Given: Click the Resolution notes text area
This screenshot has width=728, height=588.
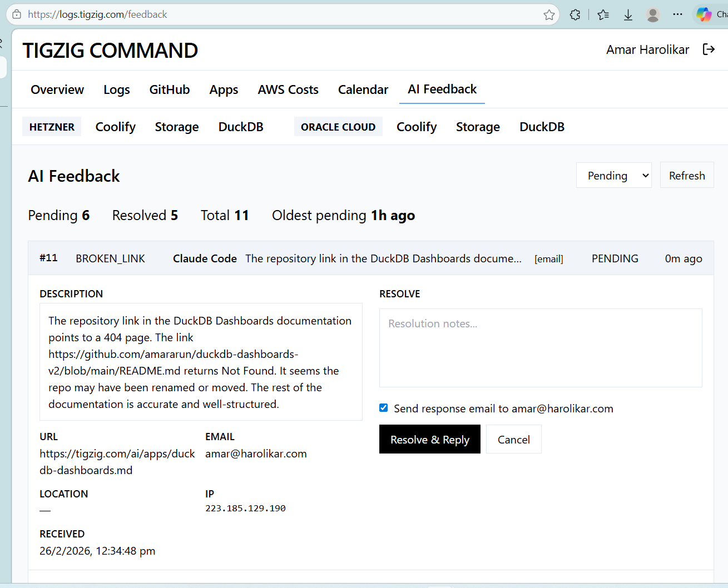Looking at the screenshot, I should [540, 348].
